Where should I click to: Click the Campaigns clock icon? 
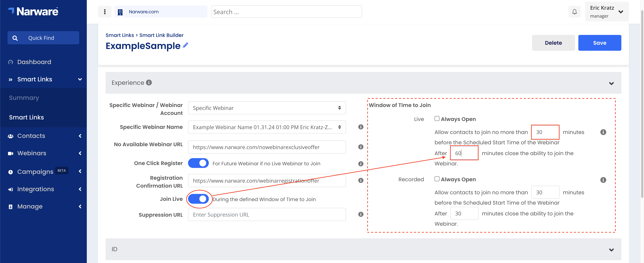[10, 172]
